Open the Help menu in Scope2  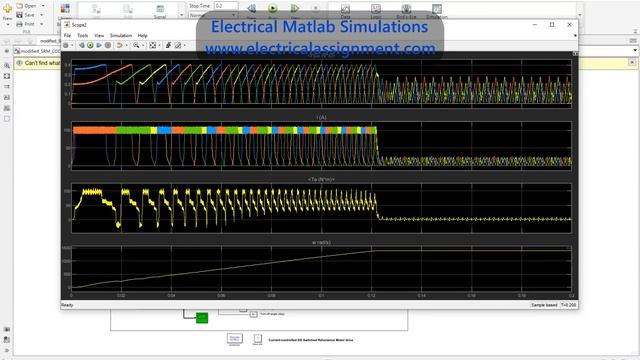pos(142,36)
